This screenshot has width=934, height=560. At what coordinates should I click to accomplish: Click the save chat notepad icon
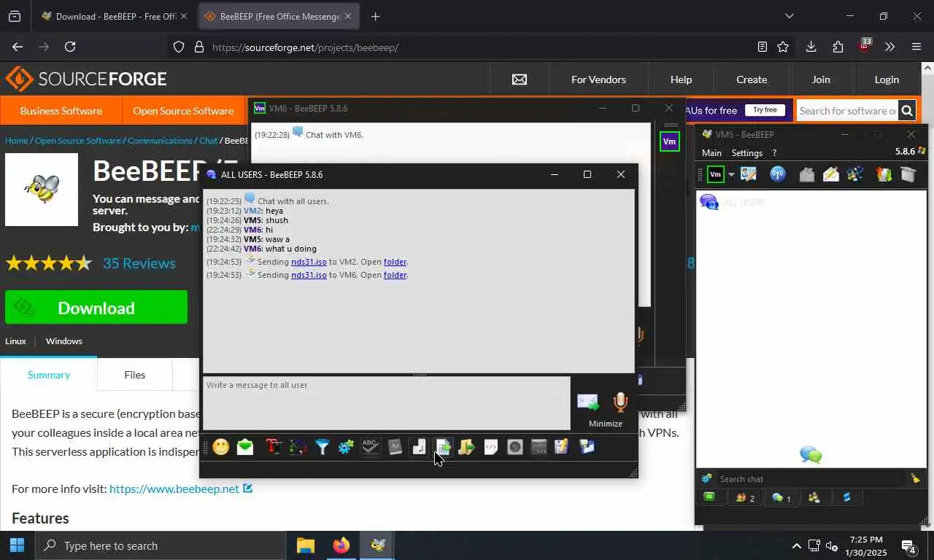click(x=561, y=447)
